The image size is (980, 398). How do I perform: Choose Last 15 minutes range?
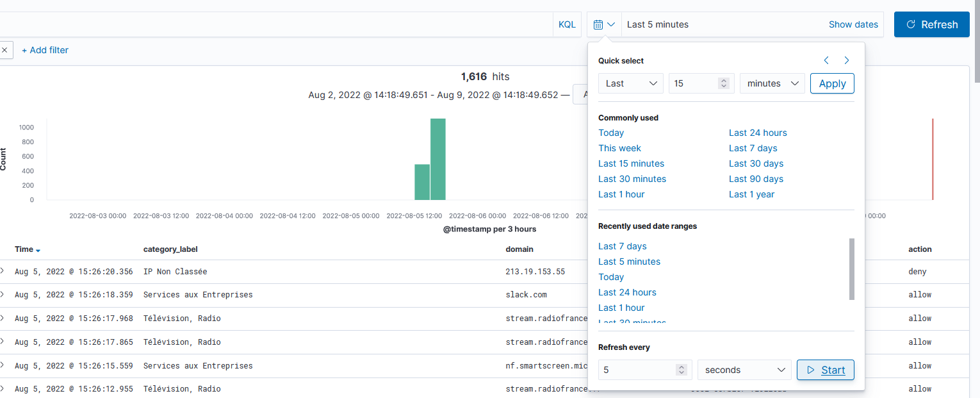click(x=631, y=163)
